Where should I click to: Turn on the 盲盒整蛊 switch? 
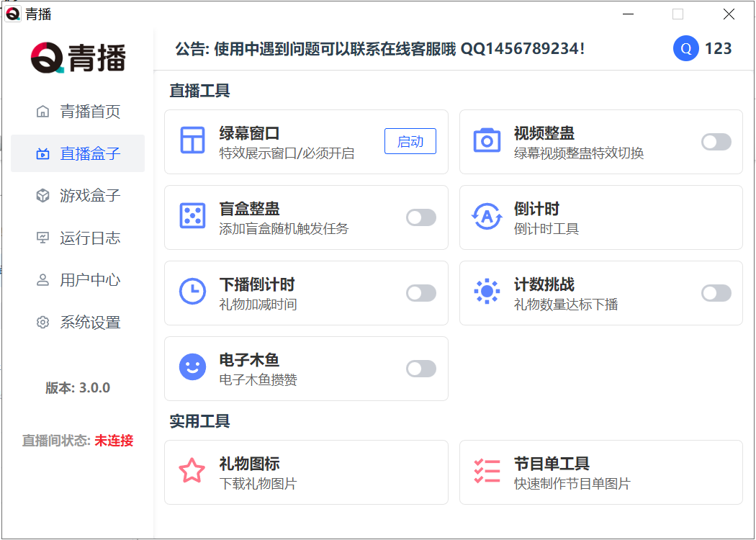click(421, 217)
